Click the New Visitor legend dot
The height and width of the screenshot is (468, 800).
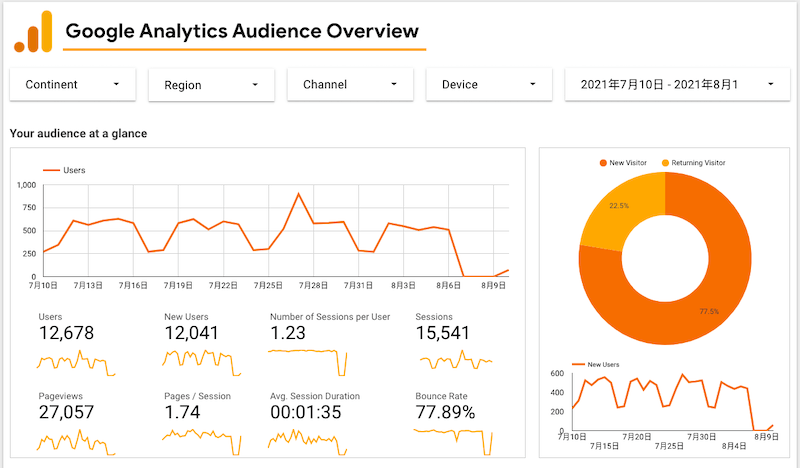(603, 163)
